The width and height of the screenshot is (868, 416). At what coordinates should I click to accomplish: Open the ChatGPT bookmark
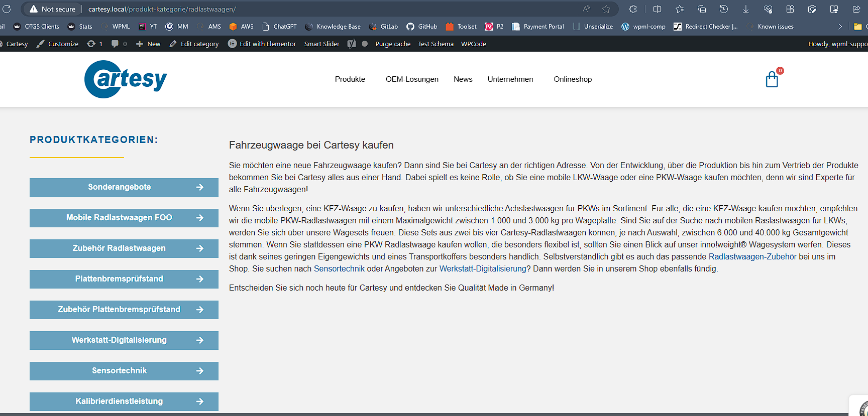(279, 27)
